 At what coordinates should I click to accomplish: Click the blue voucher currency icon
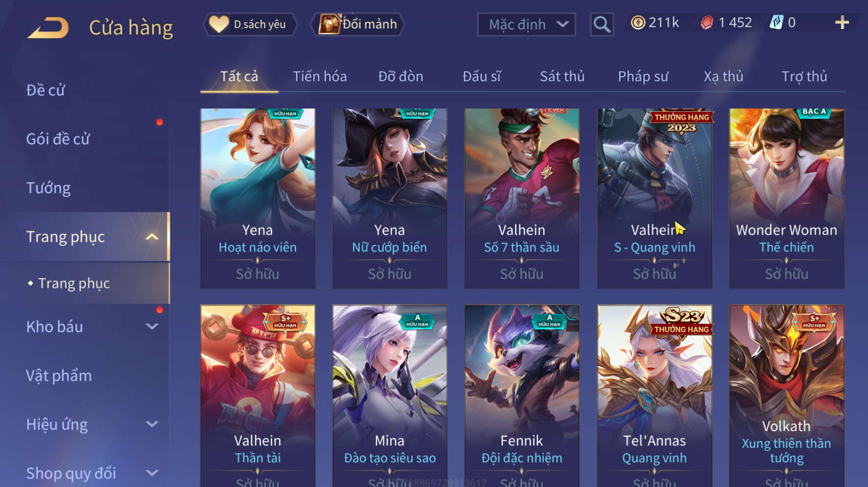pos(776,23)
